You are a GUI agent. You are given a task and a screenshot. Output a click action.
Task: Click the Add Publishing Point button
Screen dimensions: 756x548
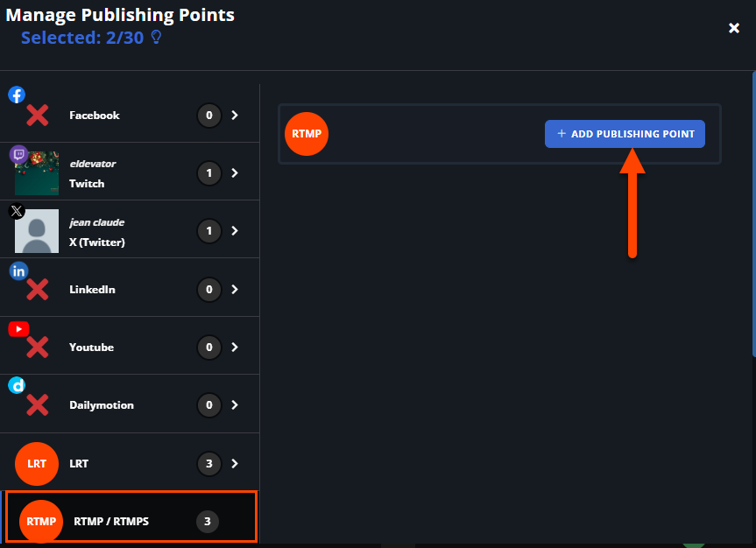pyautogui.click(x=625, y=134)
